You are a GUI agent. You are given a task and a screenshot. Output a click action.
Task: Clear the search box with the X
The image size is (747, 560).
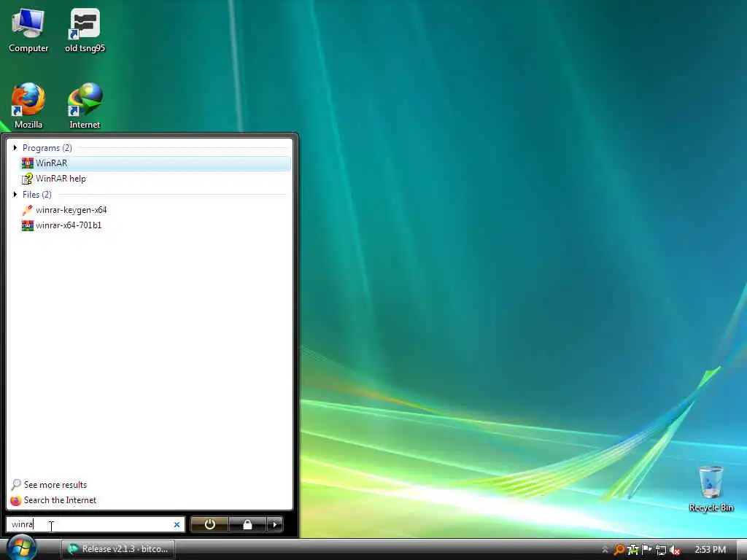177,524
